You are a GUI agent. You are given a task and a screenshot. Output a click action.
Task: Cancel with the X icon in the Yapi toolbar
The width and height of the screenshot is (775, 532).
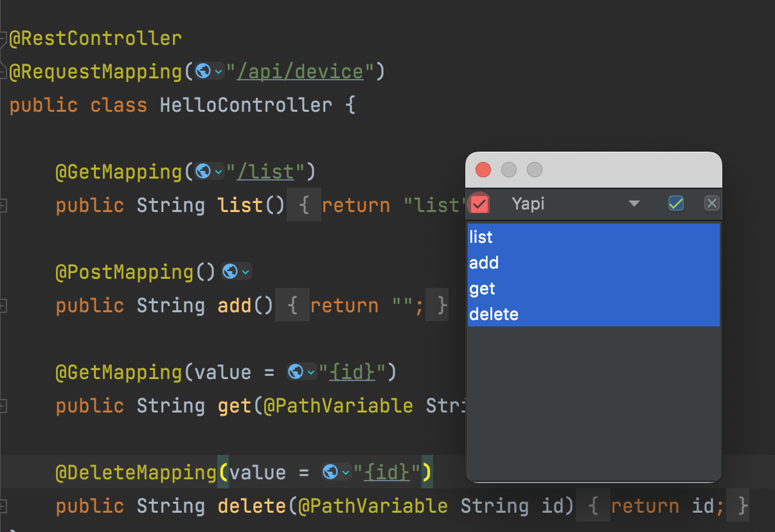711,204
